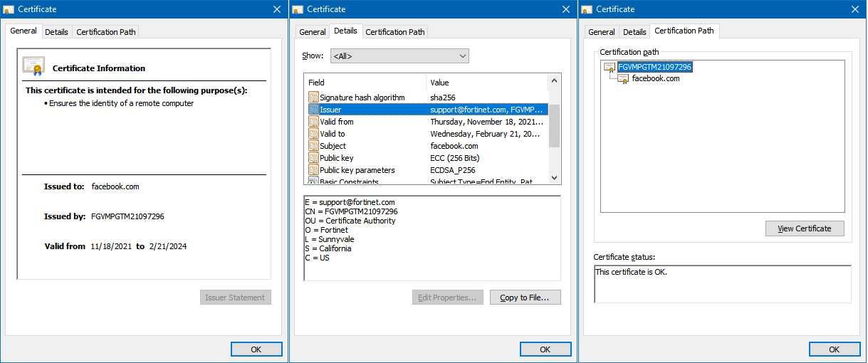Image resolution: width=868 pixels, height=363 pixels.
Task: Click the Signature hash algorithm field icon
Action: [313, 98]
